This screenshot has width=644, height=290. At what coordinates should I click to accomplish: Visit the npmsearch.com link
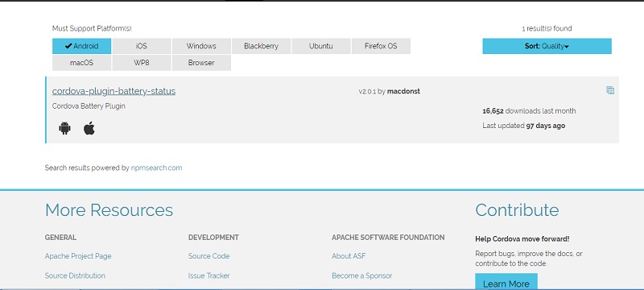coord(156,168)
